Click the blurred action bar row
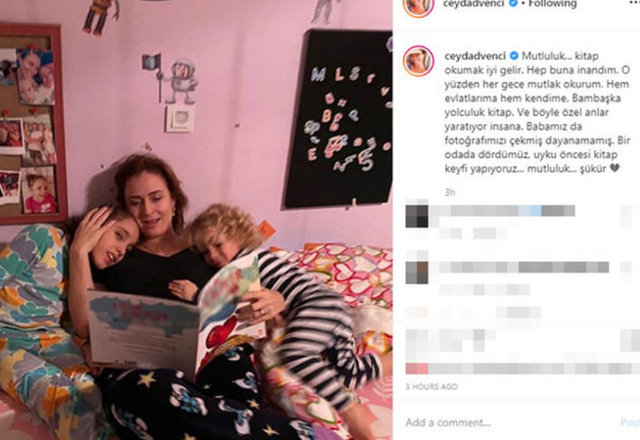The image size is (640, 440). (x=522, y=369)
